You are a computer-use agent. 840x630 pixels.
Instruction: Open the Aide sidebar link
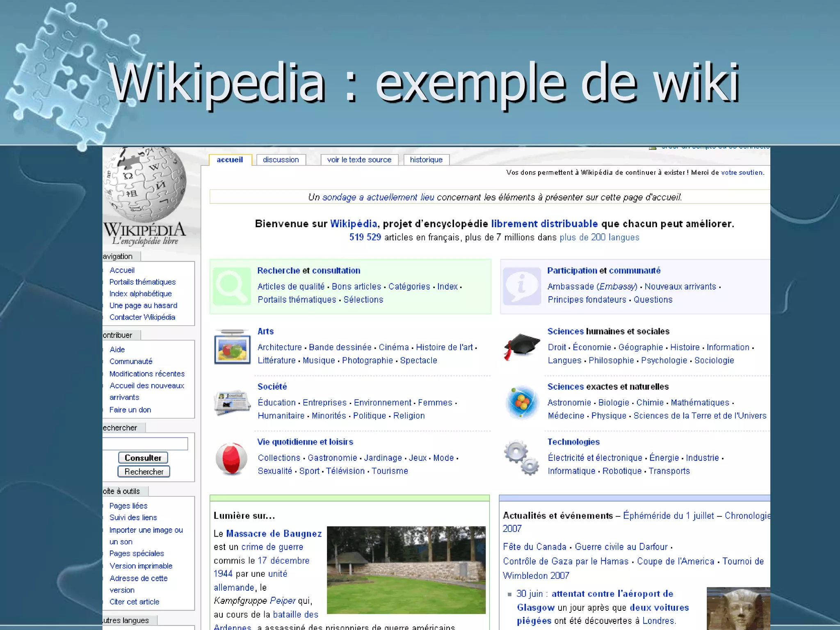click(117, 349)
